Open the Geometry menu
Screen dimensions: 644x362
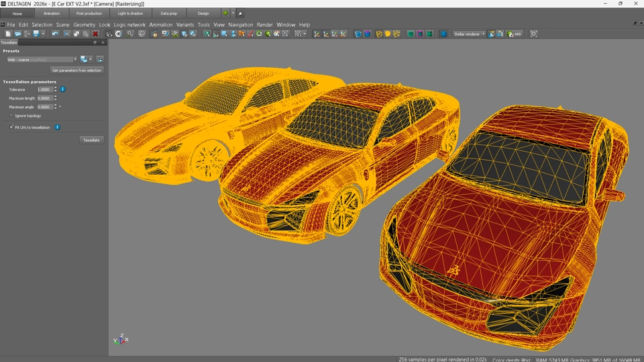(85, 25)
